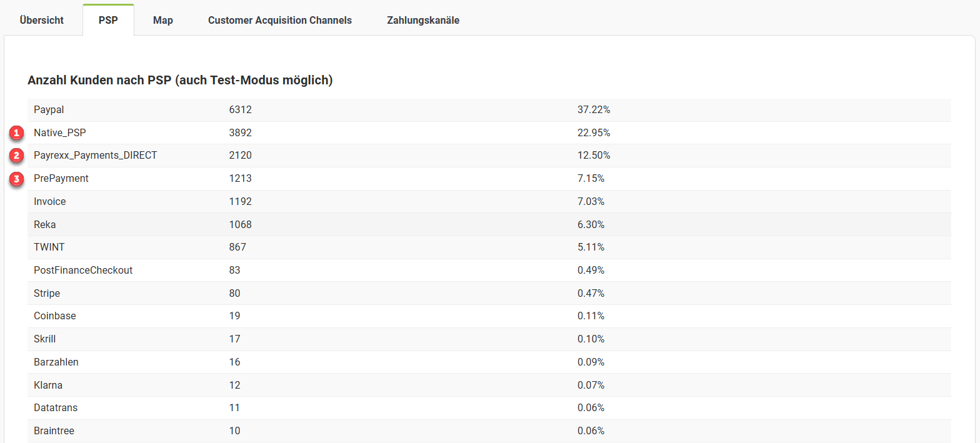Select the Native_PSP table entry
This screenshot has width=980, height=443.
click(60, 132)
